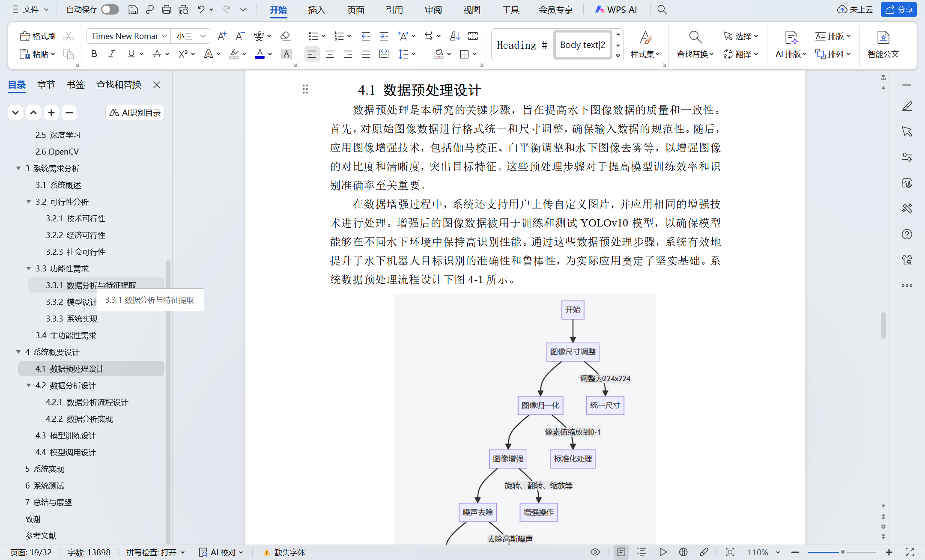Click the web layout globe icon
Viewport: 925px width, 560px height.
click(x=683, y=552)
